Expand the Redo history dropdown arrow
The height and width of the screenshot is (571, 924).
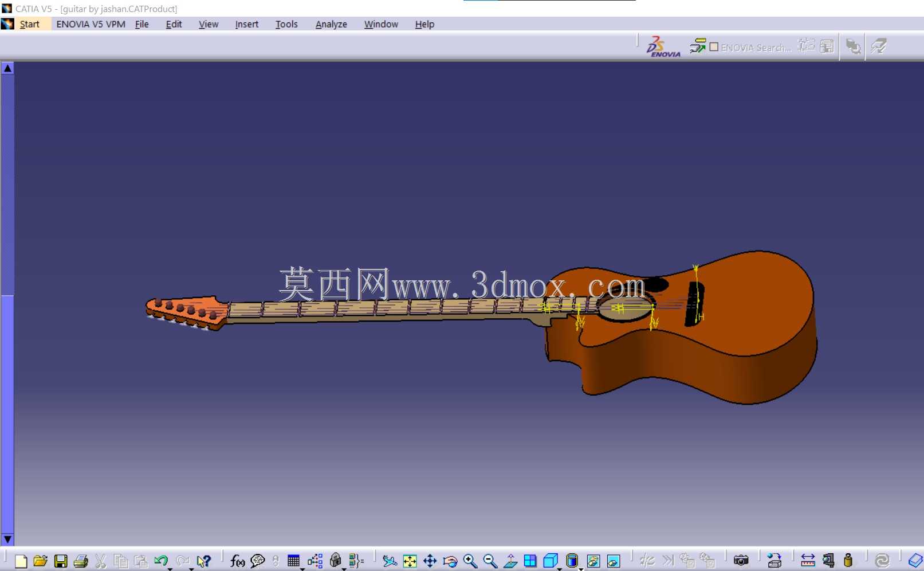click(191, 569)
